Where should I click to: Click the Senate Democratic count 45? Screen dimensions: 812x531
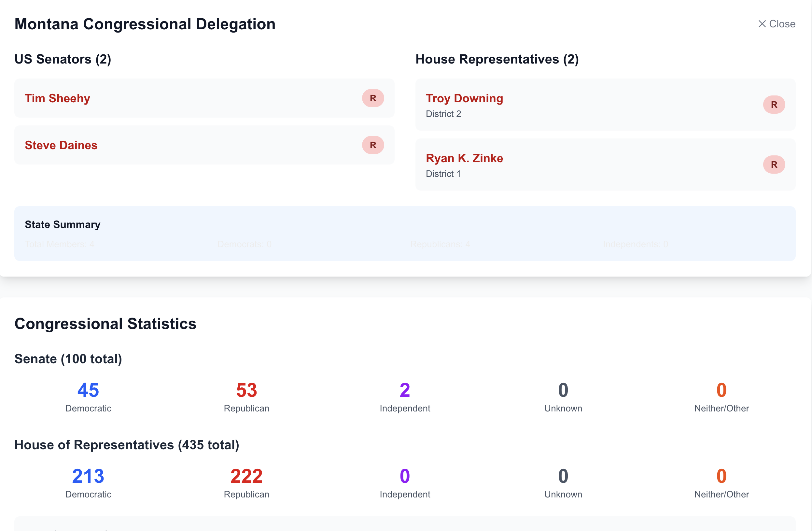[x=88, y=390]
